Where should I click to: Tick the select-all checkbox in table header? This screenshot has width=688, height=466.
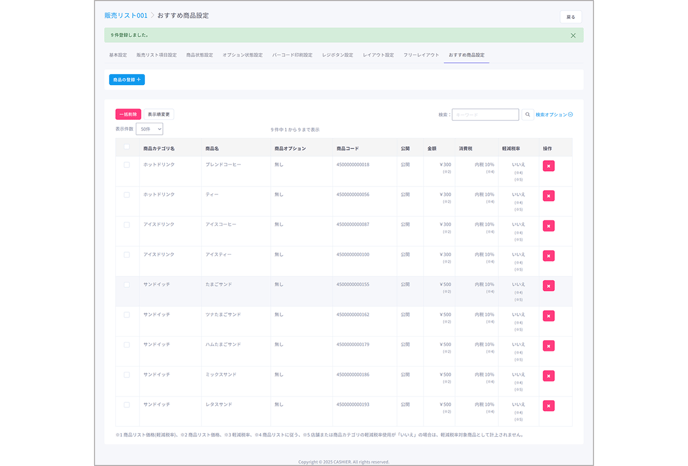click(x=127, y=147)
